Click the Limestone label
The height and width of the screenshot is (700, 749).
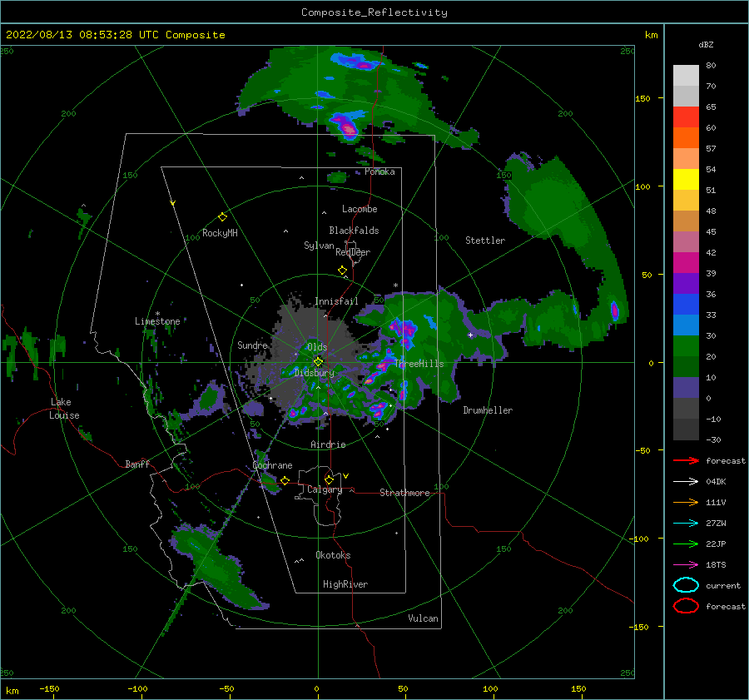[x=157, y=321]
